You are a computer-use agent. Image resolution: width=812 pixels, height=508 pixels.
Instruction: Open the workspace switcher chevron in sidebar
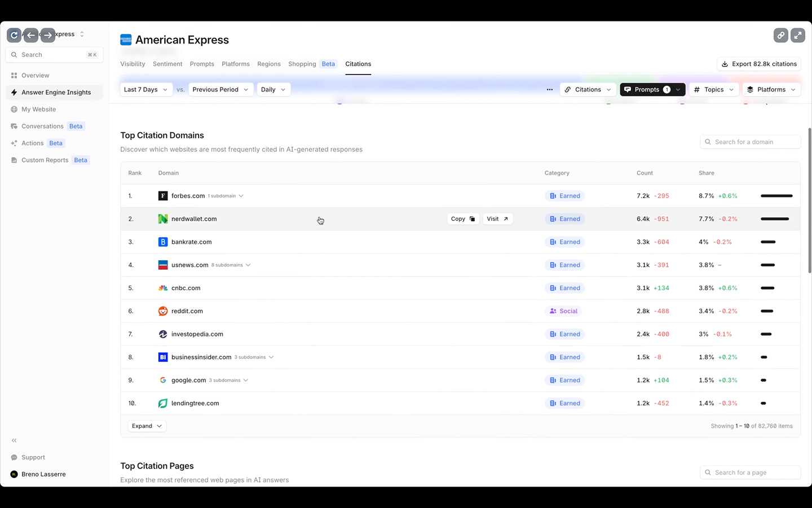[82, 34]
